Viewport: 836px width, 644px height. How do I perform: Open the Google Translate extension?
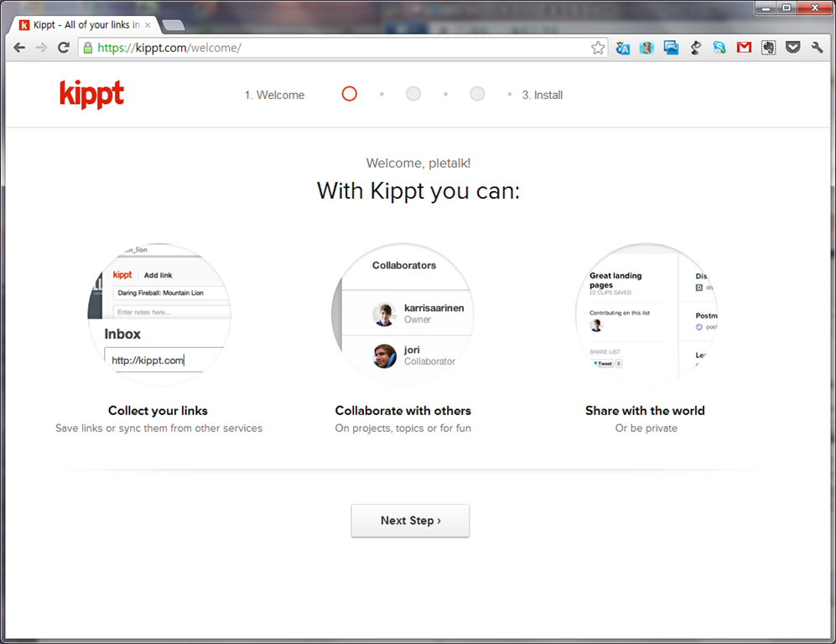[x=622, y=48]
